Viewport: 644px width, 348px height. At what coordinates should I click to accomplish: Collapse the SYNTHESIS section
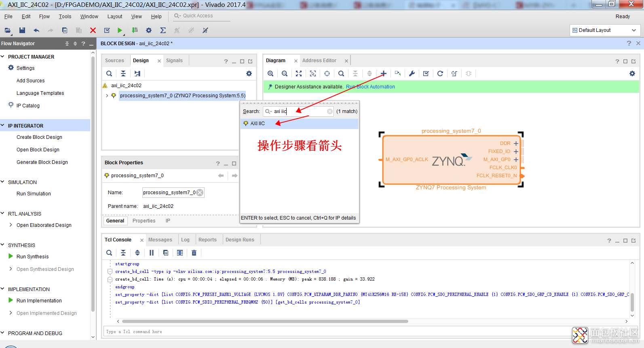[x=3, y=245]
